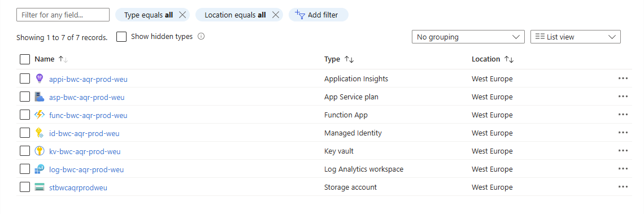Open more options for func-bwc-aqr-prod-weu
The image size is (644, 214).
[x=623, y=115]
